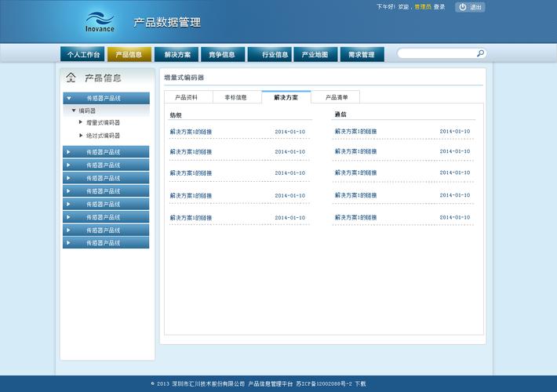
Task: Switch to the 产品资料 tab
Action: click(187, 97)
